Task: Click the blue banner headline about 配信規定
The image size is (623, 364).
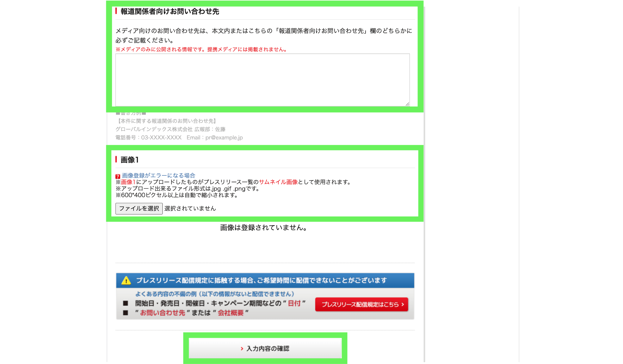Action: (x=261, y=281)
